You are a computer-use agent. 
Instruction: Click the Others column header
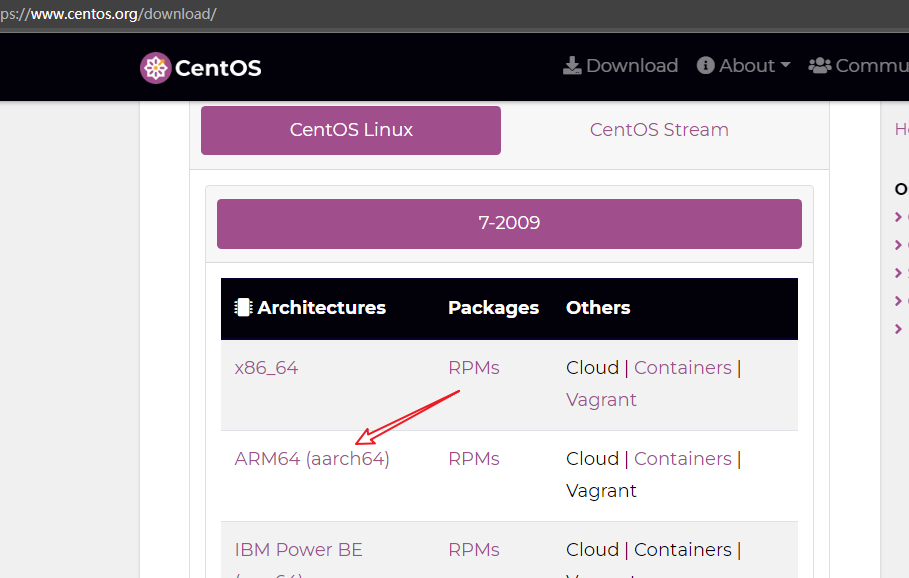point(598,307)
